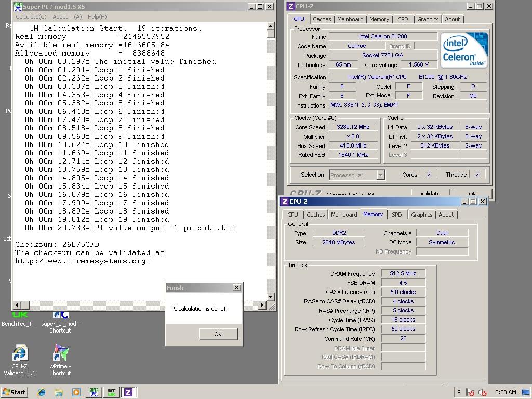Click the top CPU-Z window title icon
The image size is (532, 399).
coord(291,6)
